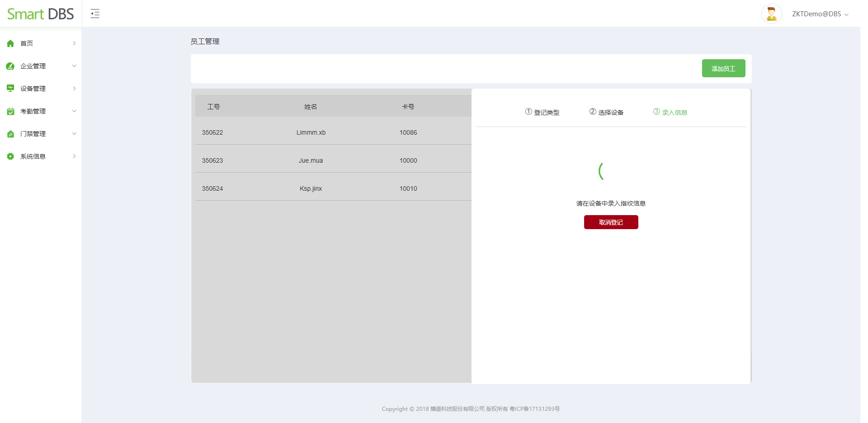The height and width of the screenshot is (423, 868).
Task: Click the 请在设备中录入指纹信息 message
Action: tap(611, 203)
